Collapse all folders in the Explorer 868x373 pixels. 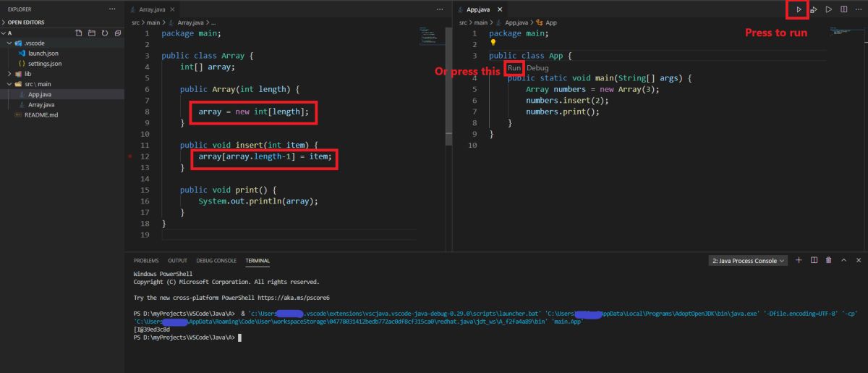(116, 33)
